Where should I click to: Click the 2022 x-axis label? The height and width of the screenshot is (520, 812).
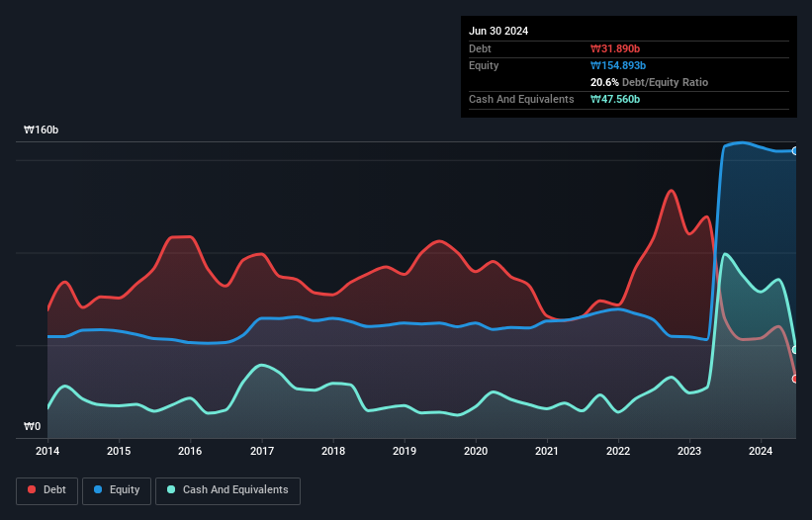coord(618,451)
